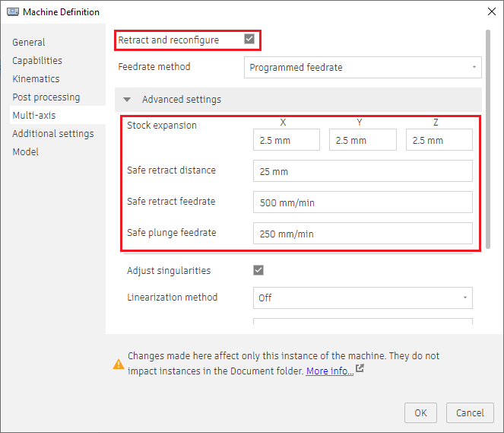Click the Adjust singularities label
The width and height of the screenshot is (504, 433).
[169, 271]
